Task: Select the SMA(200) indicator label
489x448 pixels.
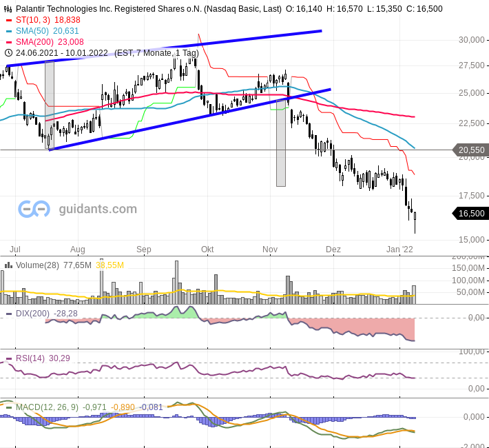Action: pyautogui.click(x=34, y=42)
